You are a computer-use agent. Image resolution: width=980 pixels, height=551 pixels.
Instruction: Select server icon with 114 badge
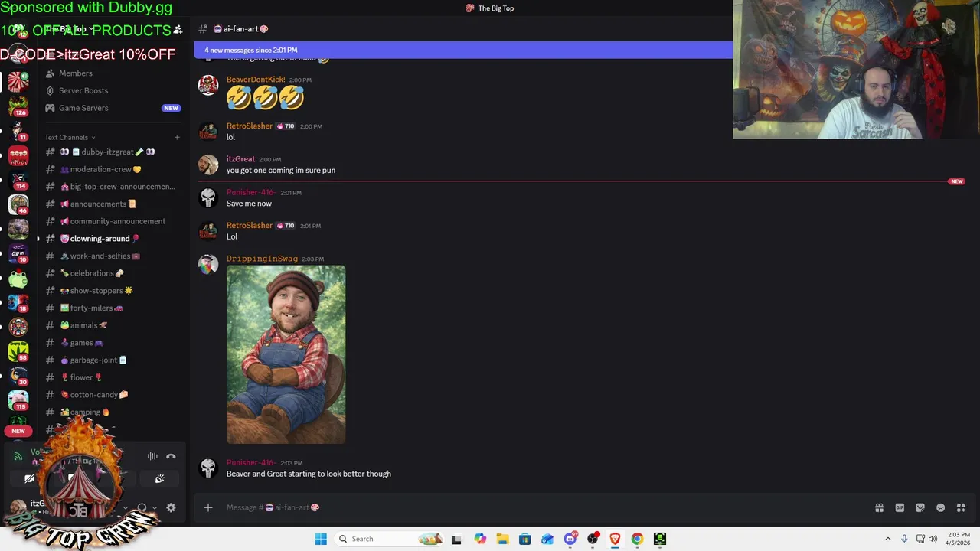(x=18, y=179)
